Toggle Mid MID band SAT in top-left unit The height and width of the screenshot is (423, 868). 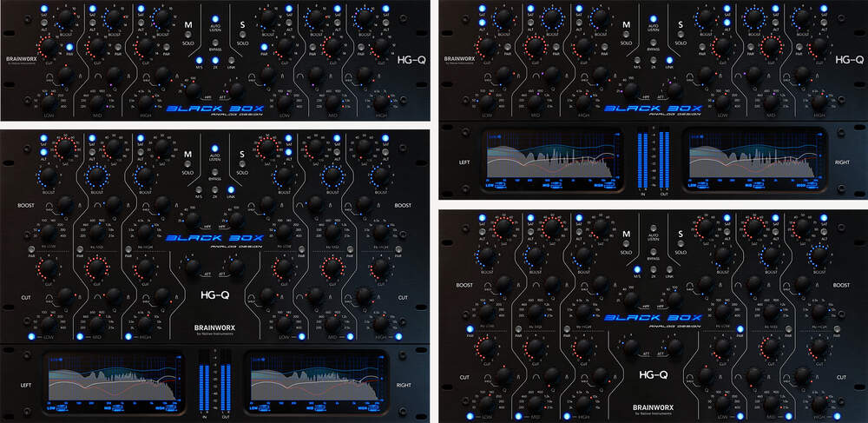pos(93,9)
